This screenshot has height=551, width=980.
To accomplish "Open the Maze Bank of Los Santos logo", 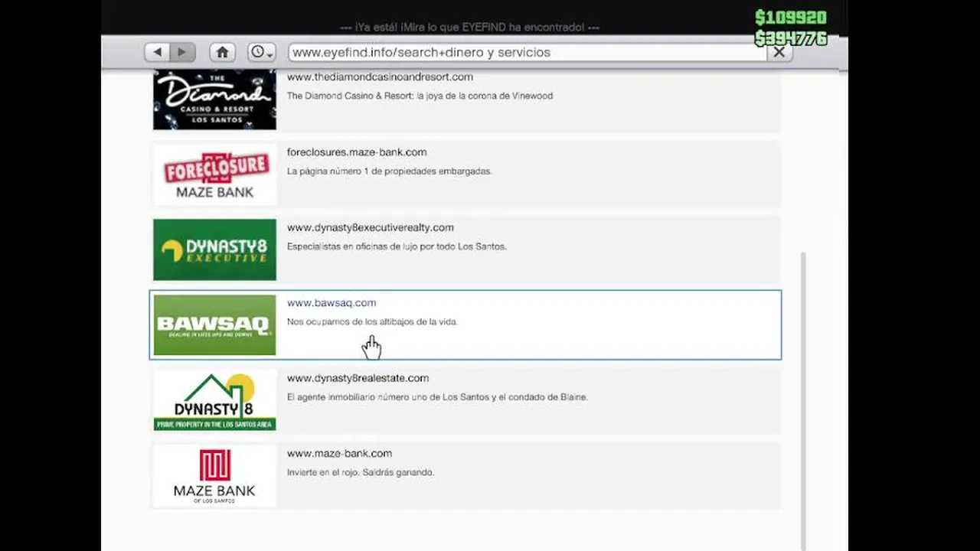I will pyautogui.click(x=214, y=475).
